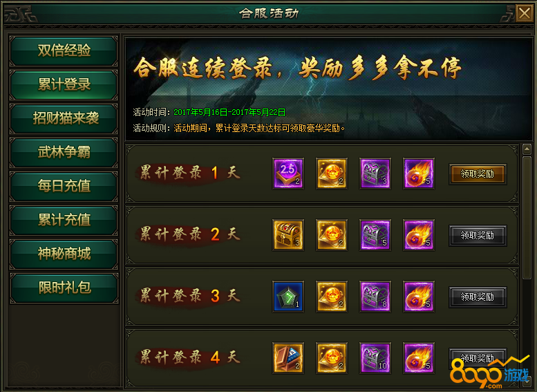The image size is (537, 392).
Task: Select the book and card icon in day 4
Action: [x=288, y=357]
